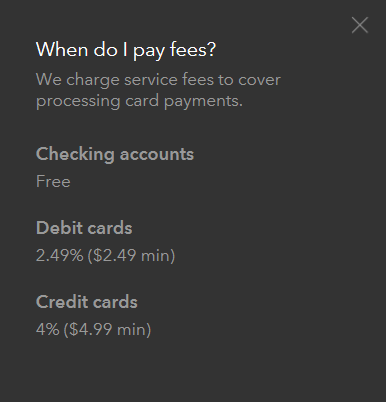Select the line "processing card payments."
Image resolution: width=386 pixels, height=402 pixels.
[139, 101]
